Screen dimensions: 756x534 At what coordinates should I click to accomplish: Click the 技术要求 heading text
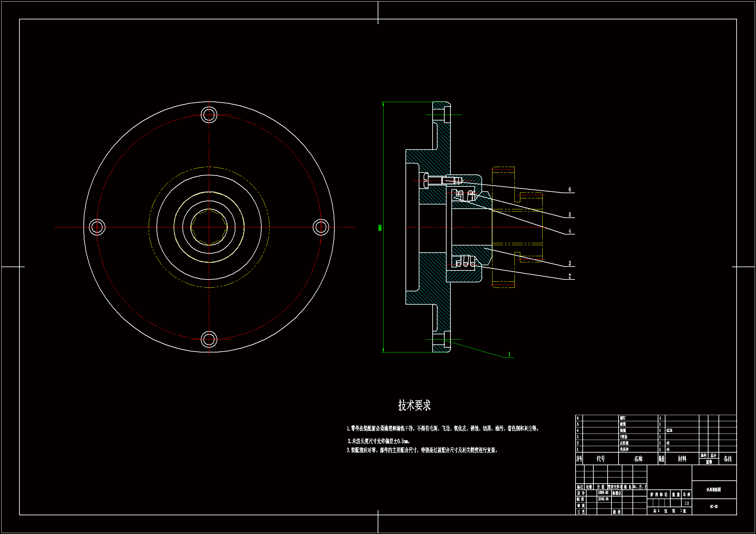[x=414, y=405]
